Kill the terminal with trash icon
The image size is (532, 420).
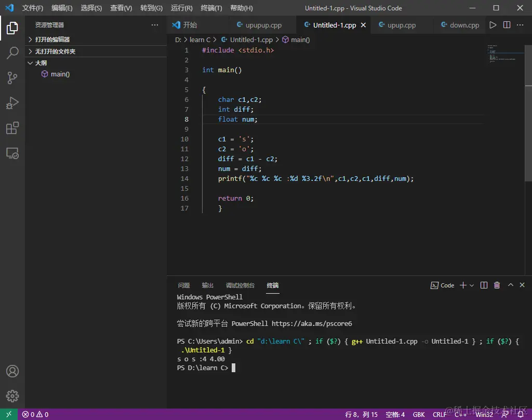pos(497,285)
